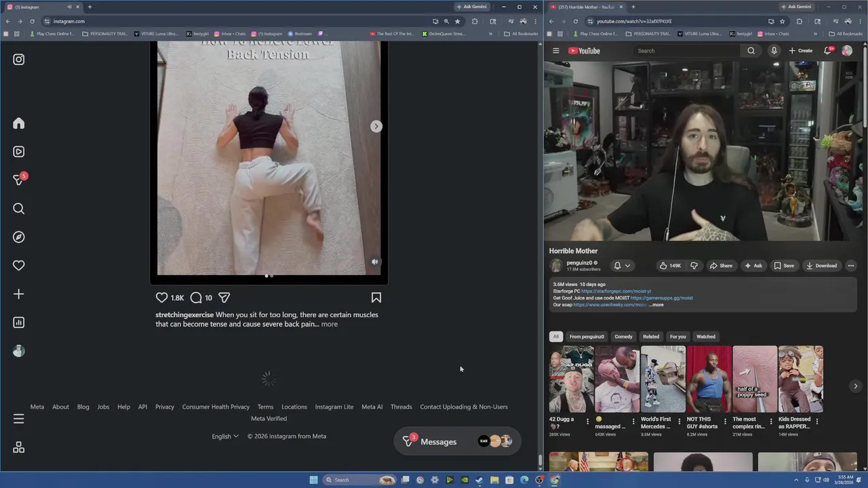Click Ask Gemini in YouTube browser window
Image resolution: width=868 pixels, height=488 pixels.
pos(796,7)
